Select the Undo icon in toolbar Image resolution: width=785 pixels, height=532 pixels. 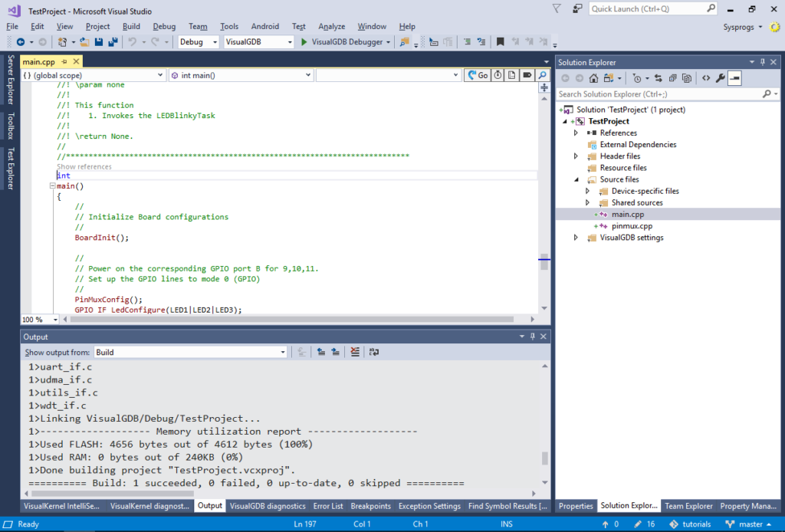click(x=132, y=43)
